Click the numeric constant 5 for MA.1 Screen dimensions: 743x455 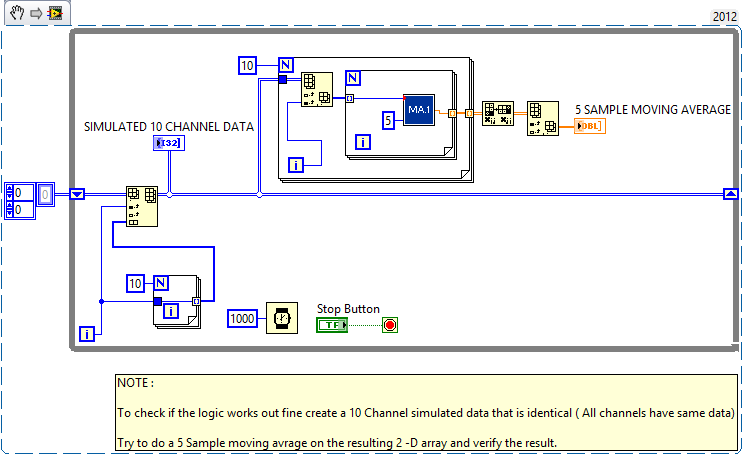(388, 120)
